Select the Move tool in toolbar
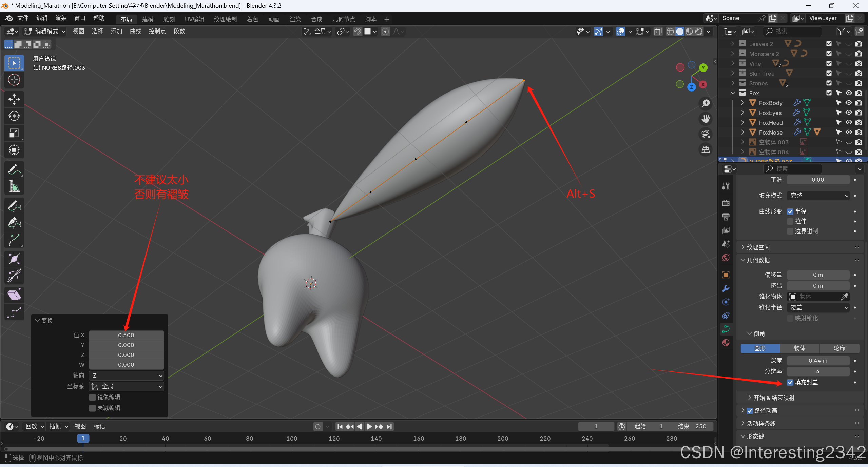The height and width of the screenshot is (467, 868). click(14, 99)
